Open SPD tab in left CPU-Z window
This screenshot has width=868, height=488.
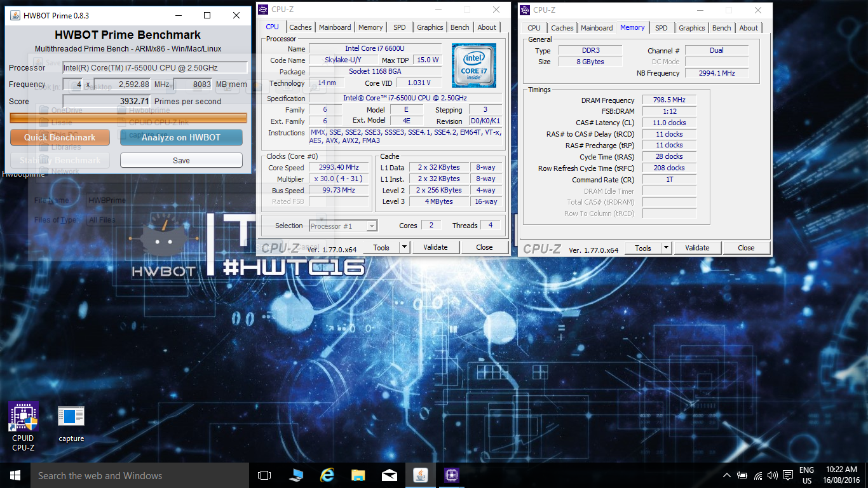click(400, 27)
